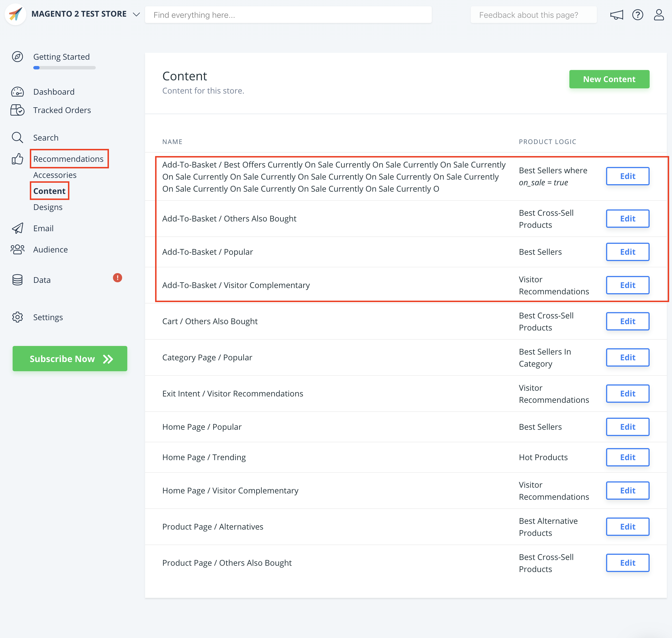
Task: Open the Designs submenu item
Action: (x=48, y=207)
